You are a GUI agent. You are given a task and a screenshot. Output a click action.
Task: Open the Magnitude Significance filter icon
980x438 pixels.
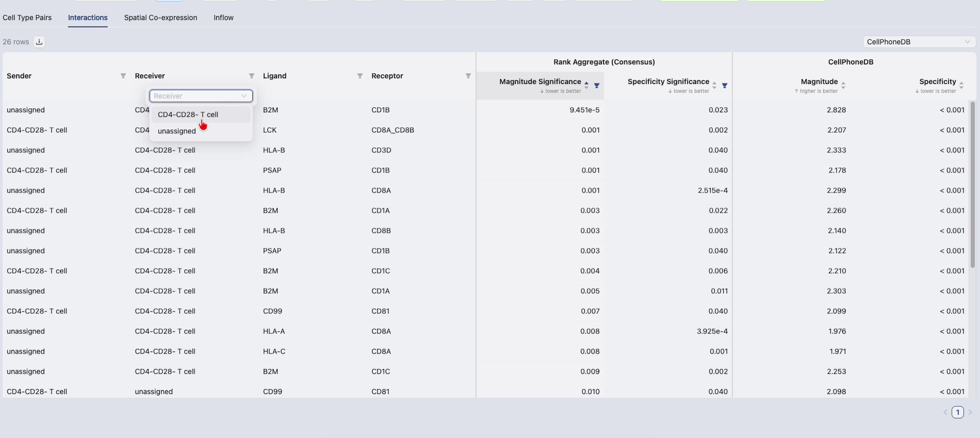(597, 86)
